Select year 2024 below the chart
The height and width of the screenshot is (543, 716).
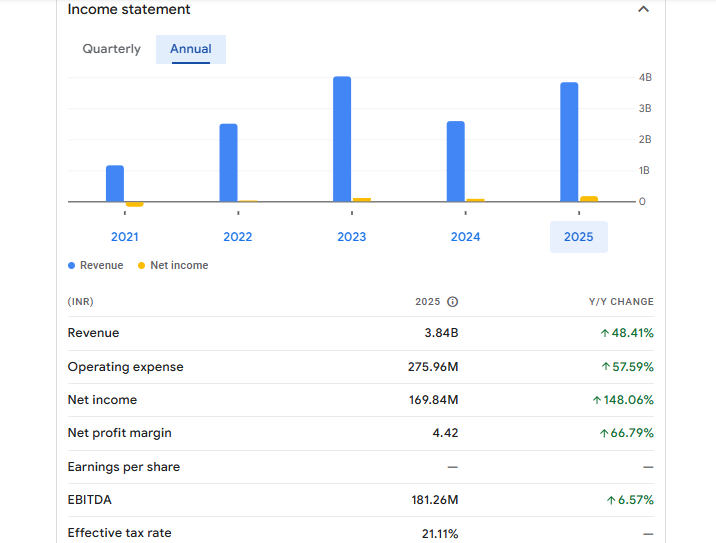465,237
